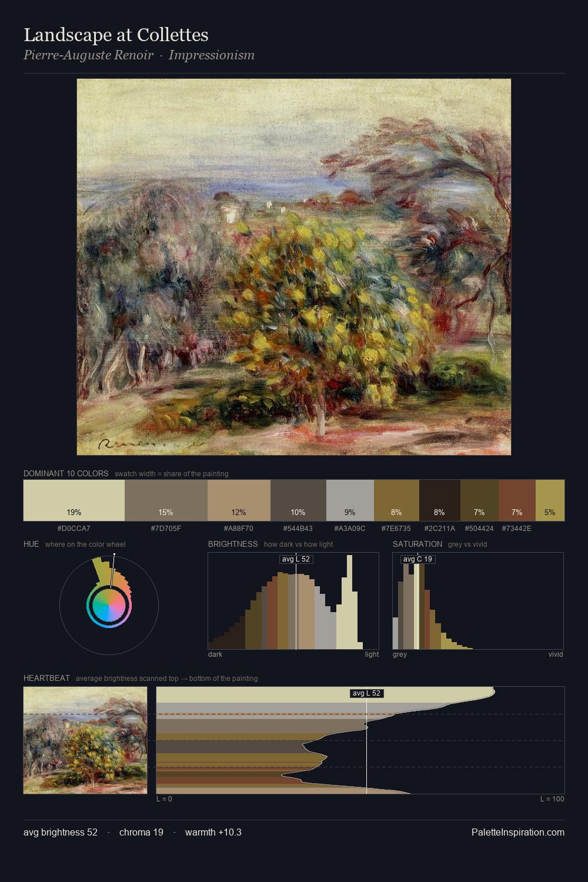Image resolution: width=588 pixels, height=882 pixels.
Task: Click the HUE section heading
Action: [x=31, y=544]
